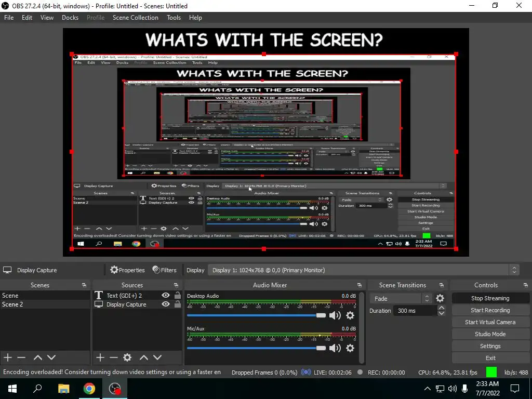Pop out the Audio Mixer dock
This screenshot has height=399, width=532.
(360, 285)
